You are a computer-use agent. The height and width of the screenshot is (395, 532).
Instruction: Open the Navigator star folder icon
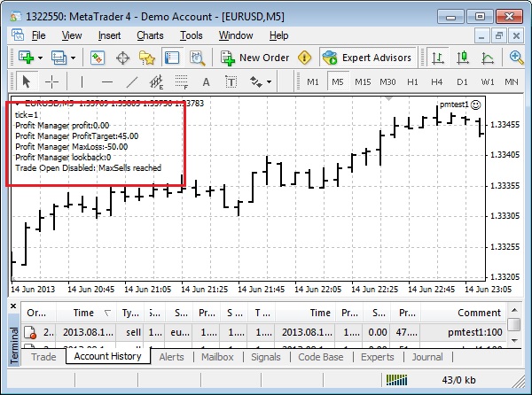point(147,58)
